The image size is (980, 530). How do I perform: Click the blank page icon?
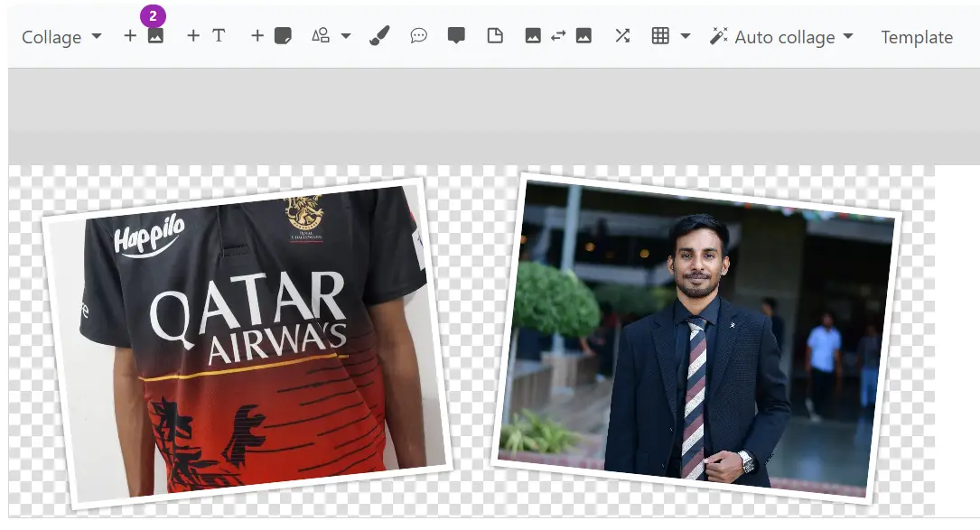[495, 35]
